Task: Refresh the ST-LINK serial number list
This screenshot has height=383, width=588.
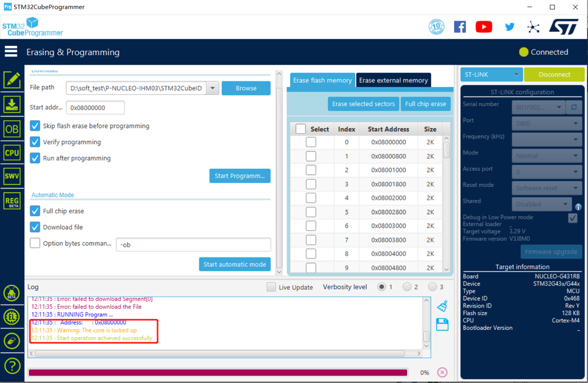Action: (574, 107)
